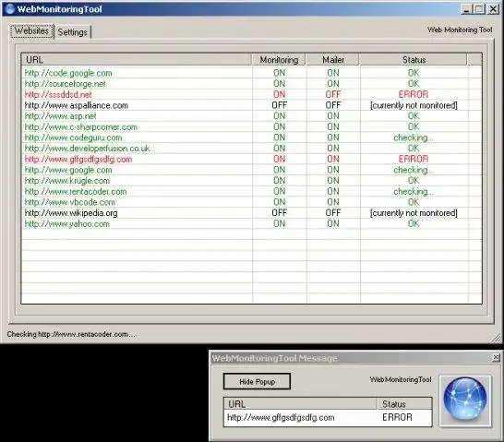
Task: Click the Status column header in main list
Action: (414, 60)
